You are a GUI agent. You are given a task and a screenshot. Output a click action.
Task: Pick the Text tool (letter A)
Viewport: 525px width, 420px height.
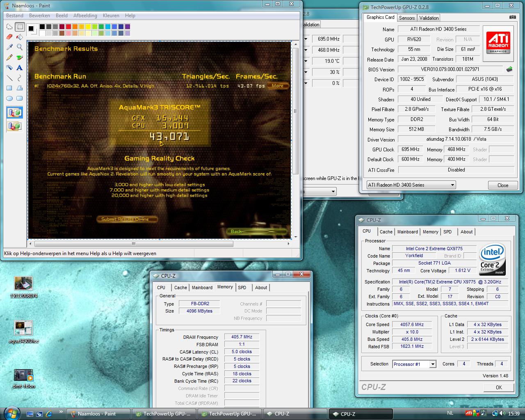(19, 68)
